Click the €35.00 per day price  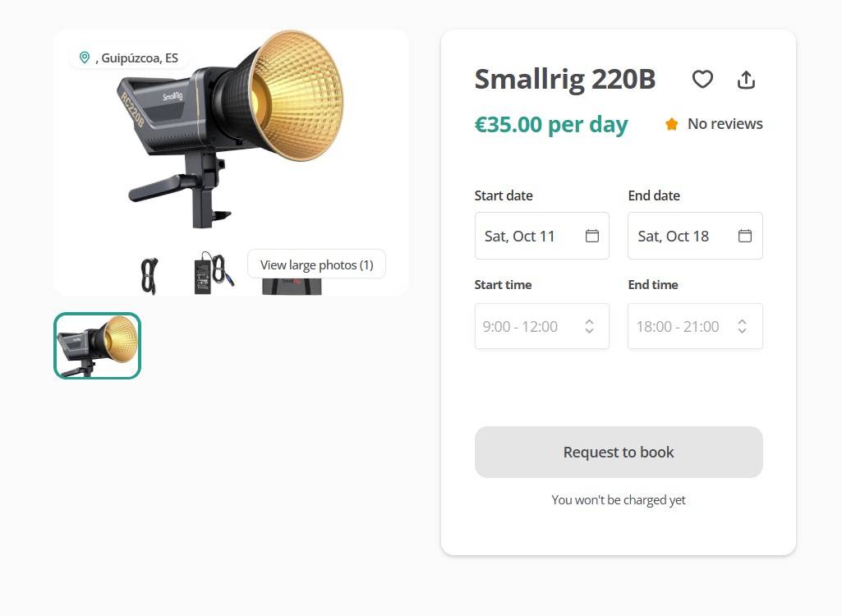551,124
